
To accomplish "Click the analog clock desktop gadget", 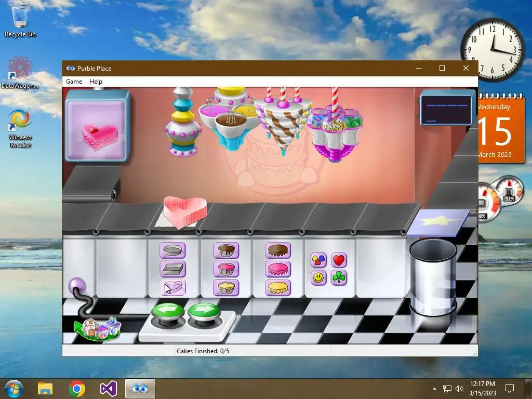I will [493, 49].
